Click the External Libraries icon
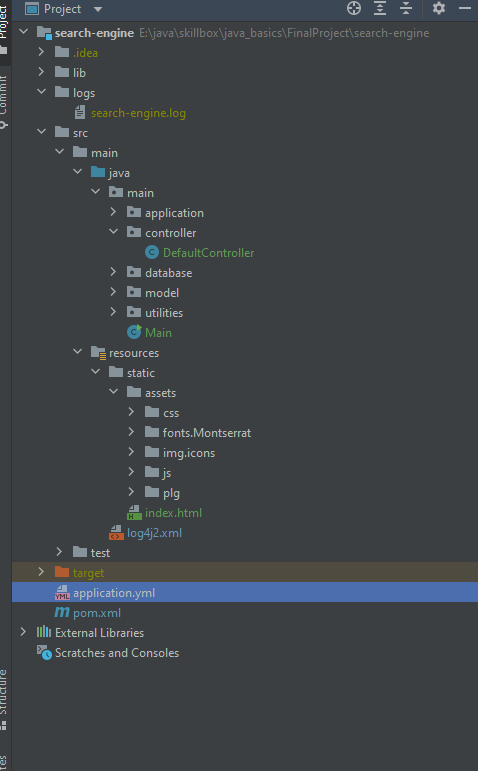478x771 pixels. [44, 632]
